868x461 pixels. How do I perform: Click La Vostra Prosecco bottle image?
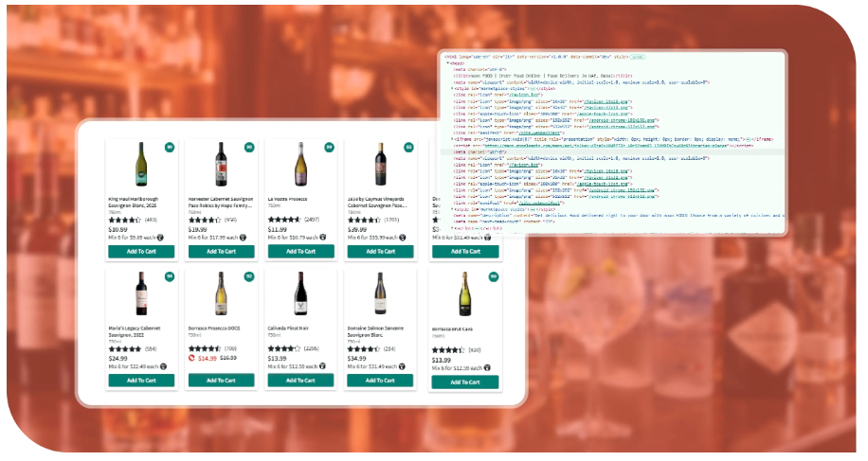point(300,164)
